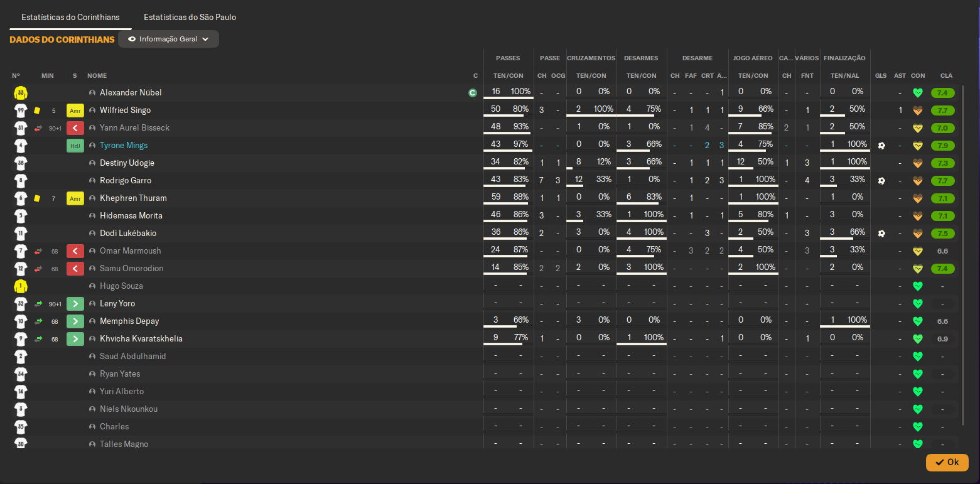This screenshot has width=980, height=484.
Task: Click the Ok button
Action: coord(947,462)
